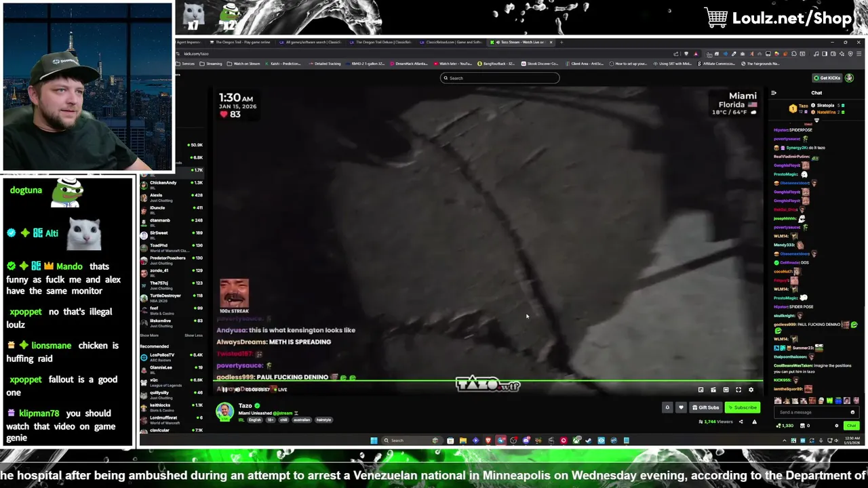The height and width of the screenshot is (488, 868).
Task: Open the Streaming bookmarks folder
Action: (211, 64)
